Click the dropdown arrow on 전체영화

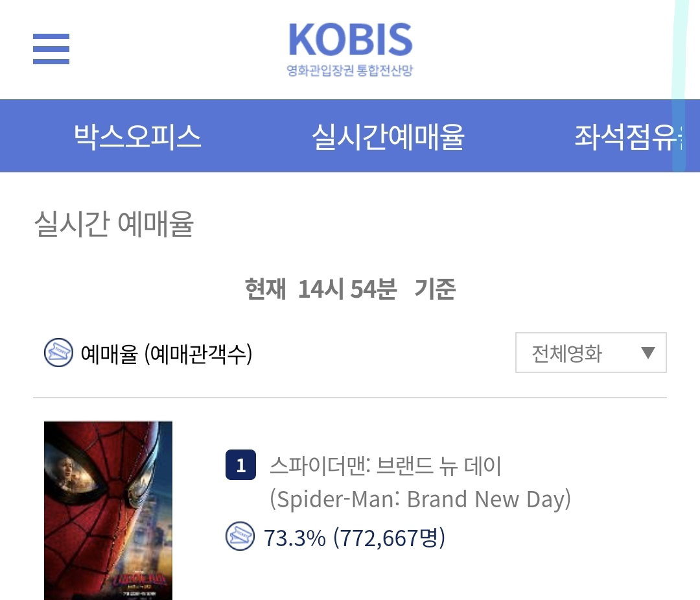click(x=647, y=353)
